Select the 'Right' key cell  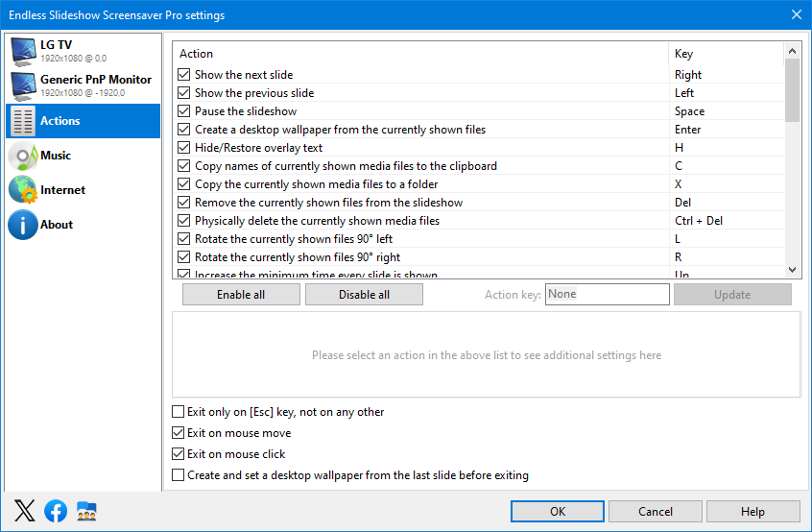pos(727,75)
